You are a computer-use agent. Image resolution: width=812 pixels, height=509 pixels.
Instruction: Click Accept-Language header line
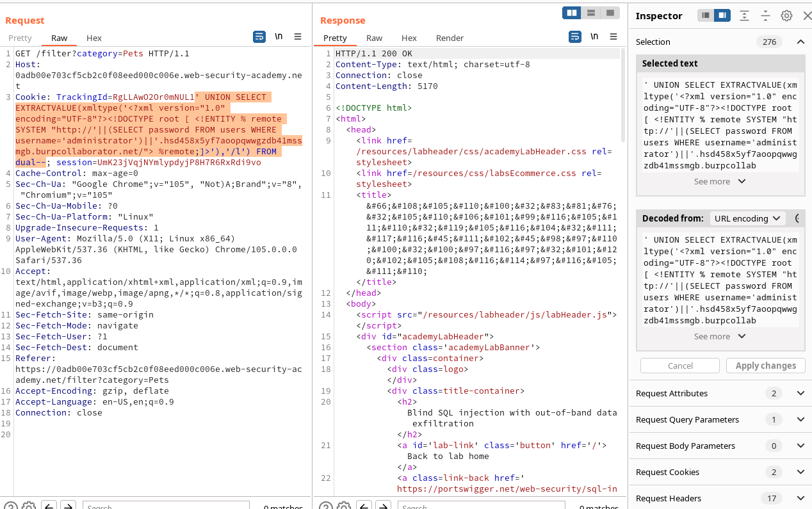(95, 402)
